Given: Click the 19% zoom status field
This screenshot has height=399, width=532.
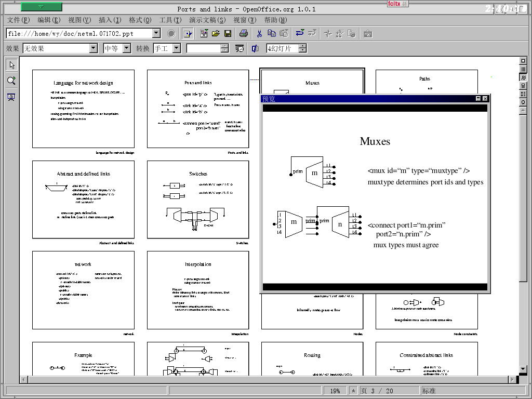Looking at the screenshot, I should 335,391.
